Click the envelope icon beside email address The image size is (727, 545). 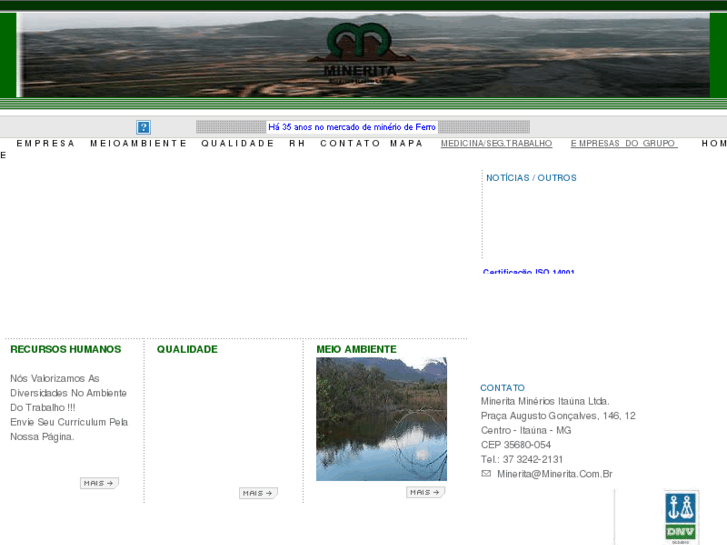point(486,474)
